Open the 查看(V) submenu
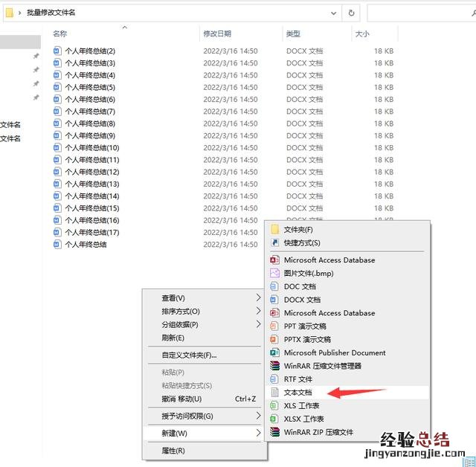 [205, 298]
